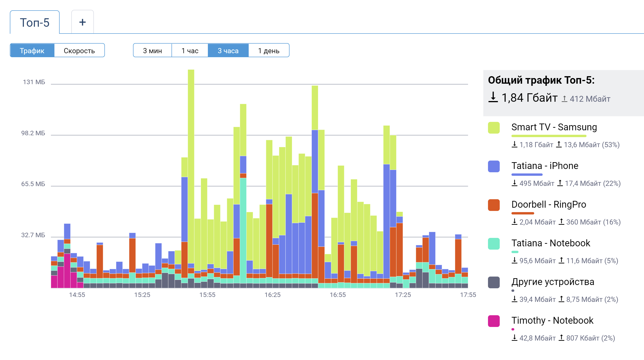Image resolution: width=644 pixels, height=360 pixels.
Task: Select the 1 день time range
Action: [269, 50]
